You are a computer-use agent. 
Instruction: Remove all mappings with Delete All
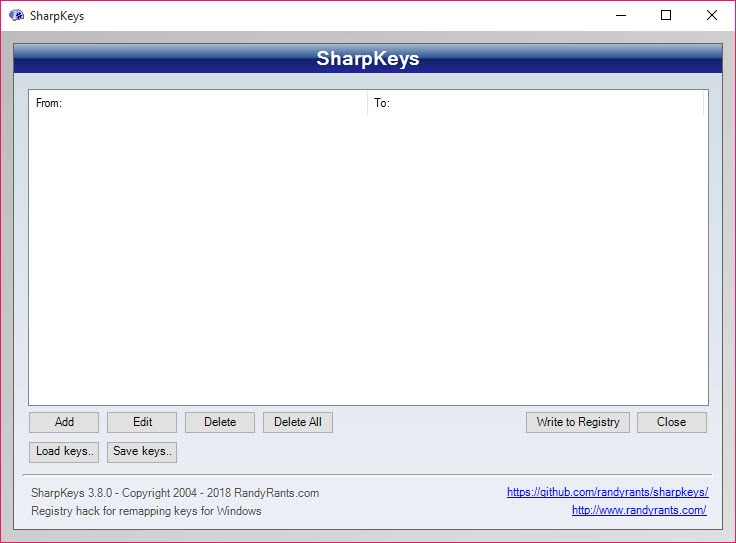tap(298, 422)
